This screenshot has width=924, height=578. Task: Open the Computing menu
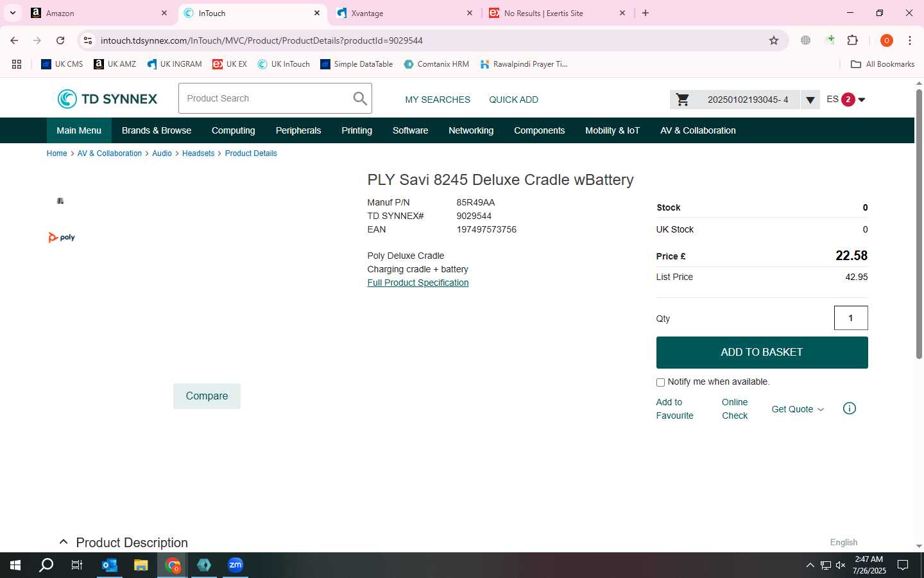pos(234,130)
